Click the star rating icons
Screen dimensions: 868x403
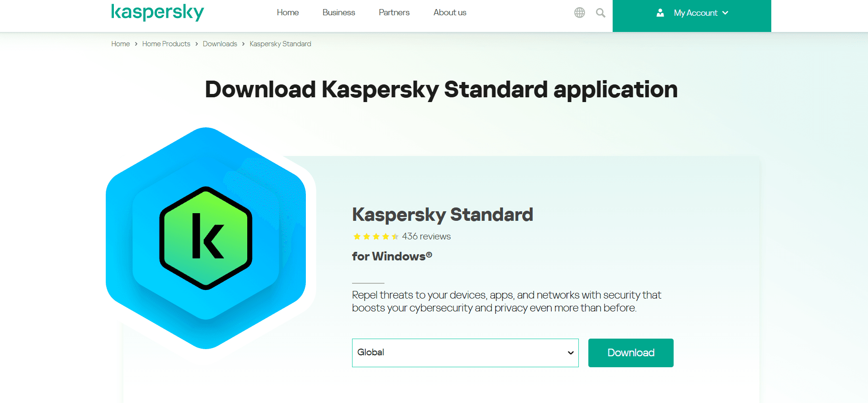pyautogui.click(x=376, y=237)
